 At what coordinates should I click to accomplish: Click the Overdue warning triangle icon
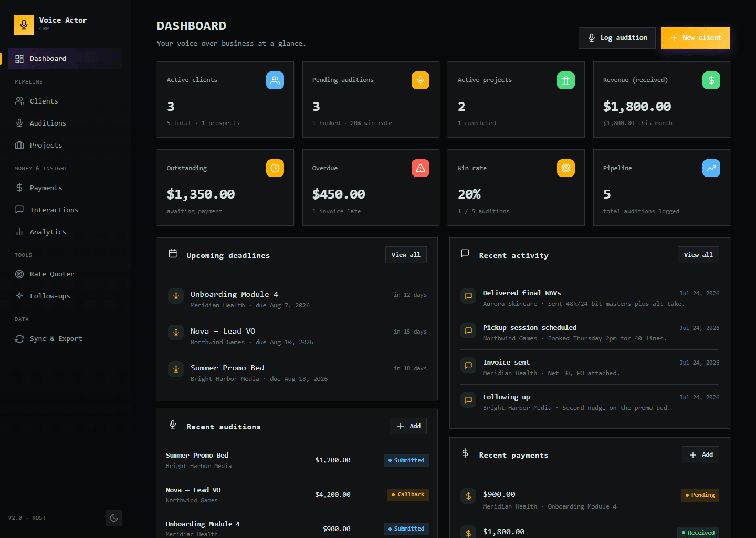[x=421, y=168]
